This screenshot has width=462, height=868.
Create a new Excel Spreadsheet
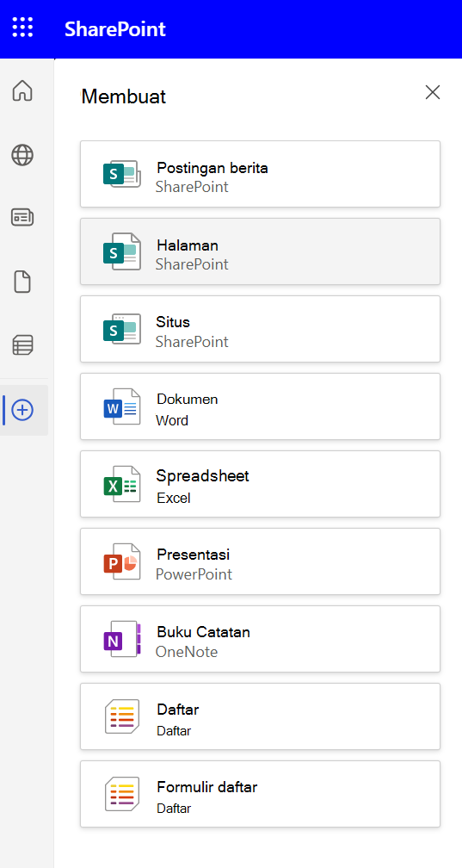pos(260,484)
